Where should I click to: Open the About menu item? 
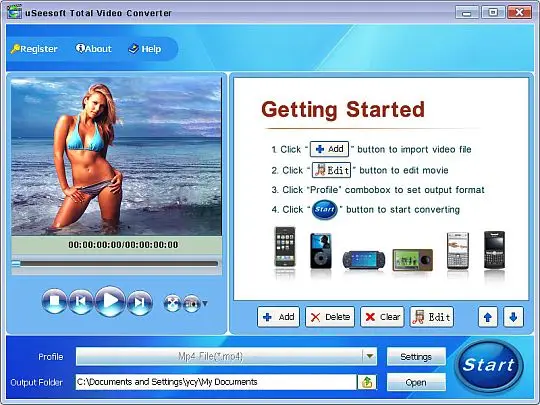94,49
